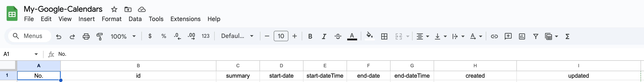644x82 pixels.
Task: Expand the Name box dropdown arrow
Action: (36, 54)
